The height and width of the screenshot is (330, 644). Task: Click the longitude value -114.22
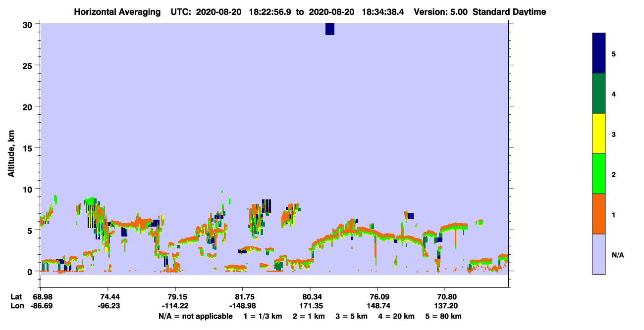[175, 306]
